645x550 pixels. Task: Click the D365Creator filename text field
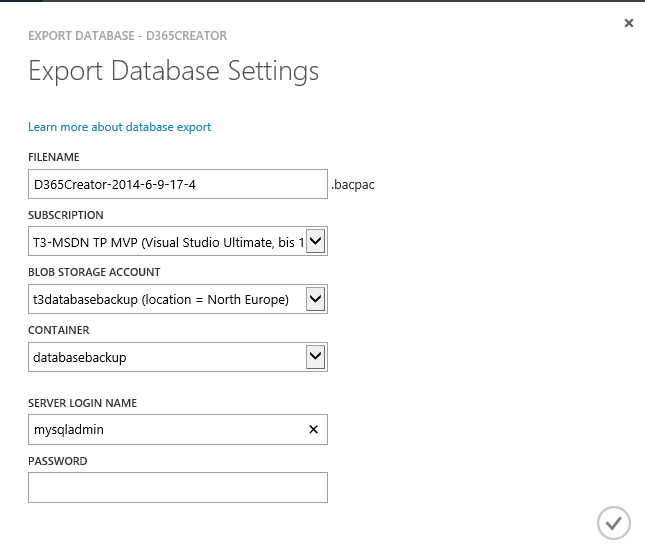pos(177,185)
